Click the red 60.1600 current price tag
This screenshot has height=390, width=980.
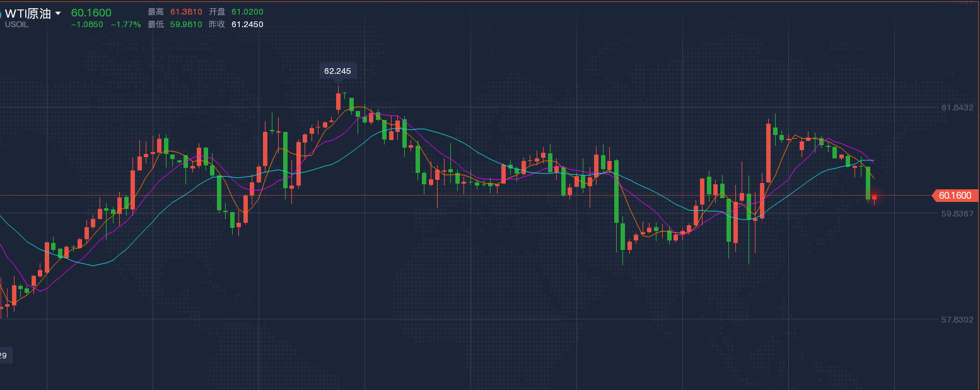point(955,196)
